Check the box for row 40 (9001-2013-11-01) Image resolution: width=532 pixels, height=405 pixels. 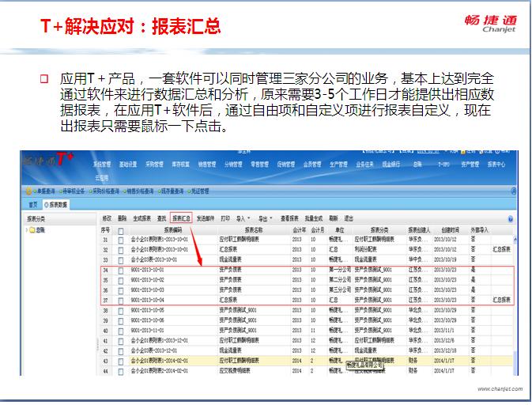120,331
